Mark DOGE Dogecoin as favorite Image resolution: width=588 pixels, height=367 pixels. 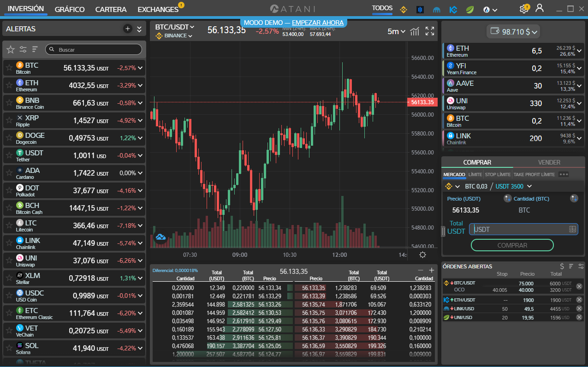(x=9, y=138)
